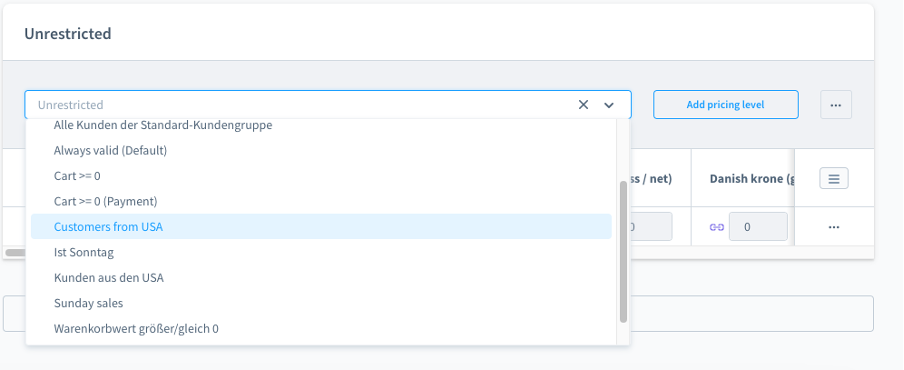Pick Cart >= 0 (Payment) rule
This screenshot has height=370, width=904.
pyautogui.click(x=321, y=201)
